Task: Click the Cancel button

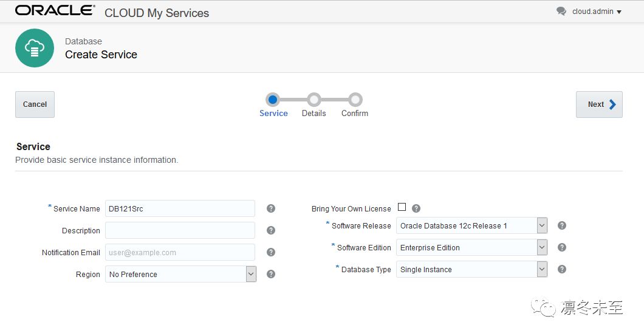Action: [x=35, y=104]
